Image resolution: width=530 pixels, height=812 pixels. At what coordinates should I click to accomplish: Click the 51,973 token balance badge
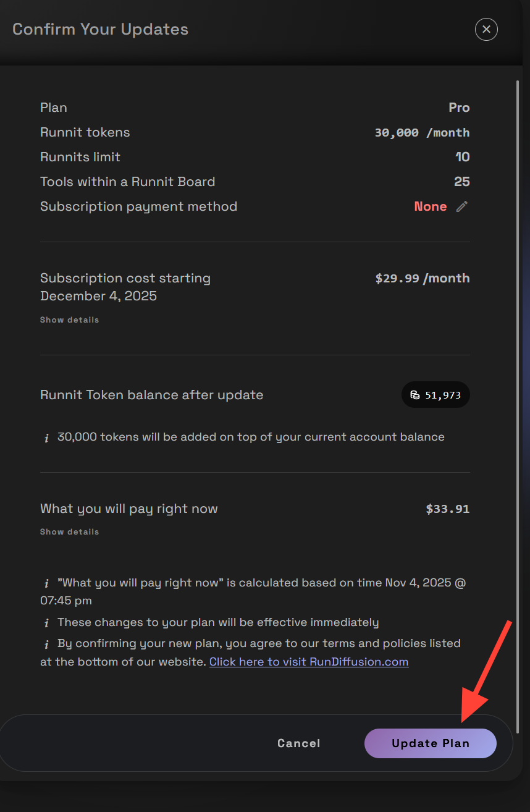pos(436,395)
